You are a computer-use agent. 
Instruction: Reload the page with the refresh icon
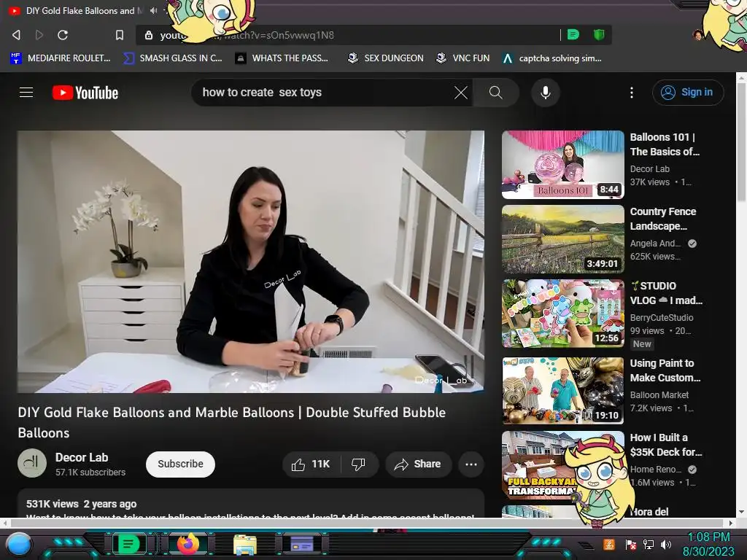(x=63, y=35)
